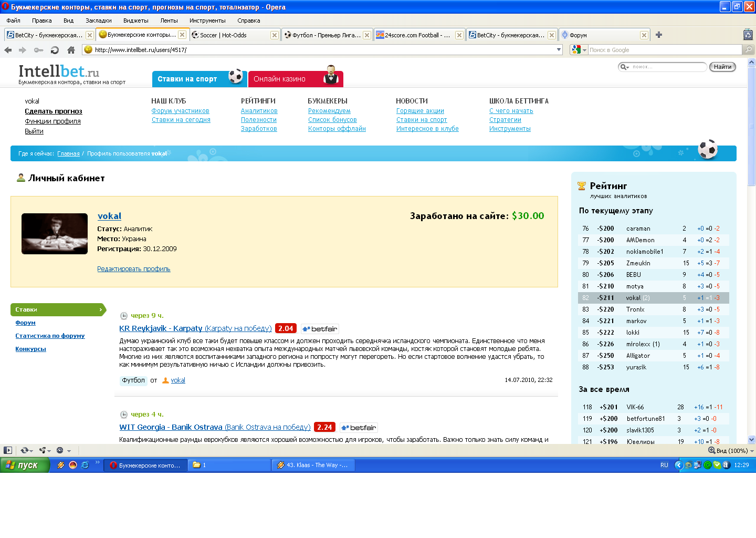Click the betfair logo beside WIT Georgia - Banik Ostrava
This screenshot has width=756, height=538.
pos(359,428)
